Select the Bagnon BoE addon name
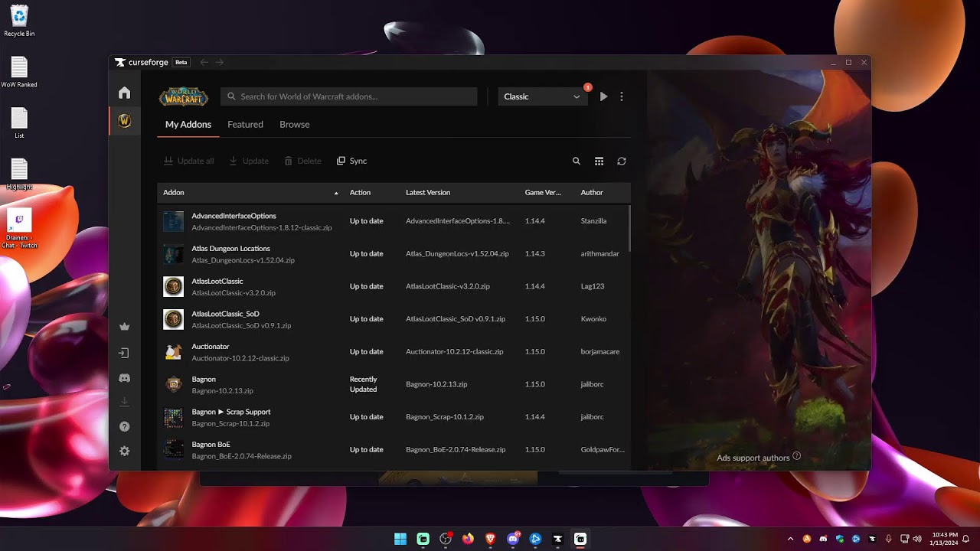The width and height of the screenshot is (980, 551). coord(211,445)
